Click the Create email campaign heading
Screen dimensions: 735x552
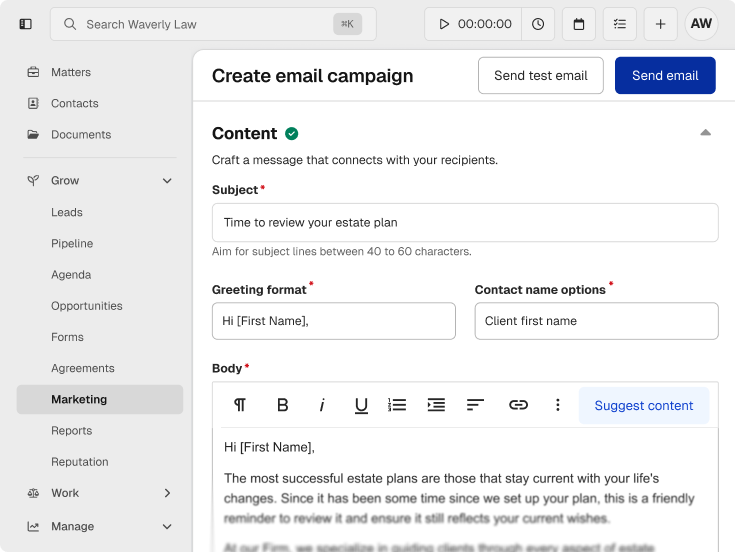point(313,76)
